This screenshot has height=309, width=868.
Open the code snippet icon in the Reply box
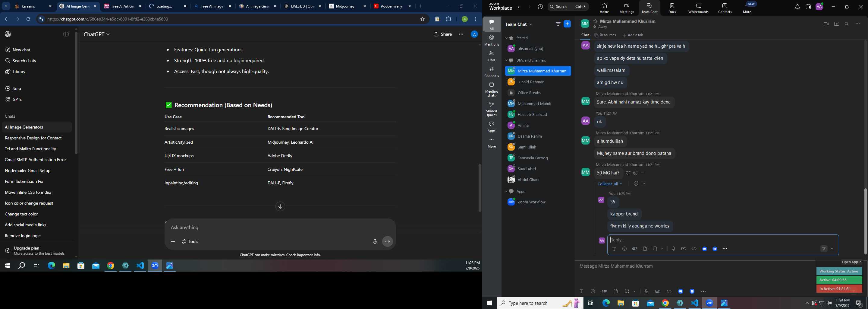[694, 249]
